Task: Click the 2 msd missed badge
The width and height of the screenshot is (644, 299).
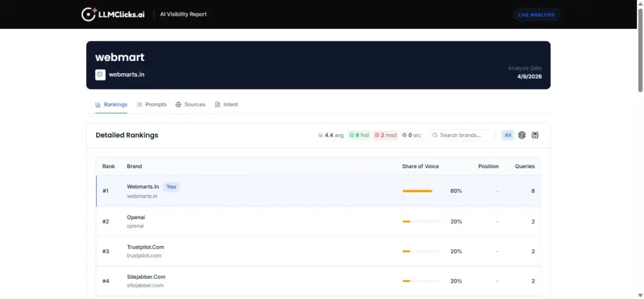Action: click(385, 135)
